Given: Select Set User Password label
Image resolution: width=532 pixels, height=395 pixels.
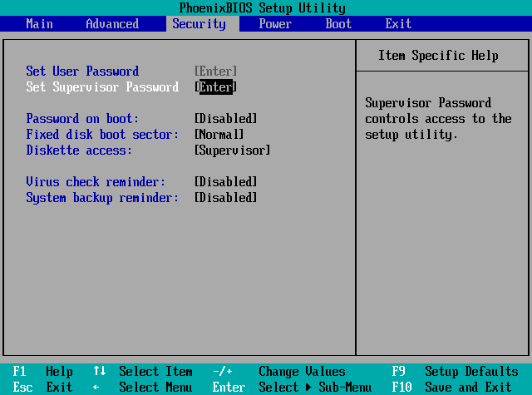Looking at the screenshot, I should tap(82, 72).
